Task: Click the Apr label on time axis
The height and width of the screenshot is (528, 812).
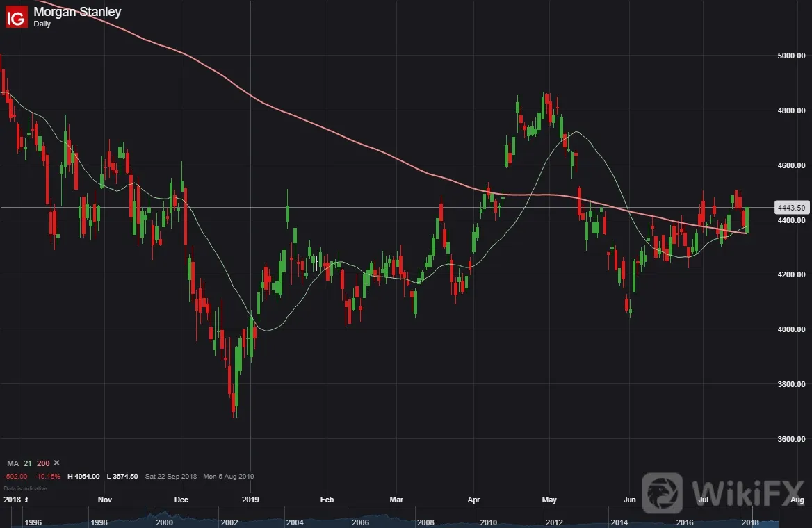Action: 473,500
